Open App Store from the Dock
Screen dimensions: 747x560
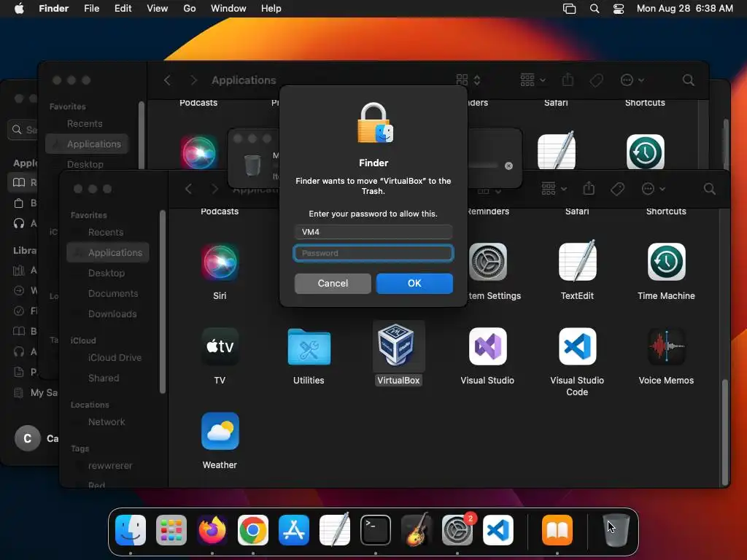pyautogui.click(x=294, y=530)
